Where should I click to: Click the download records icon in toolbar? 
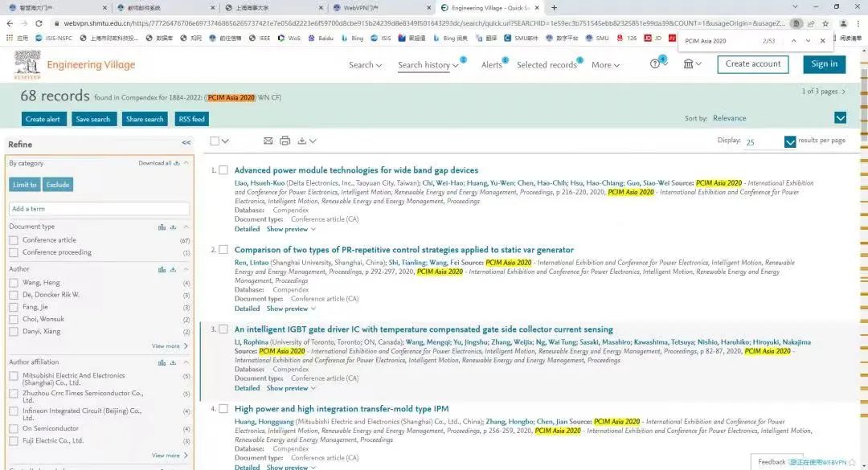302,141
